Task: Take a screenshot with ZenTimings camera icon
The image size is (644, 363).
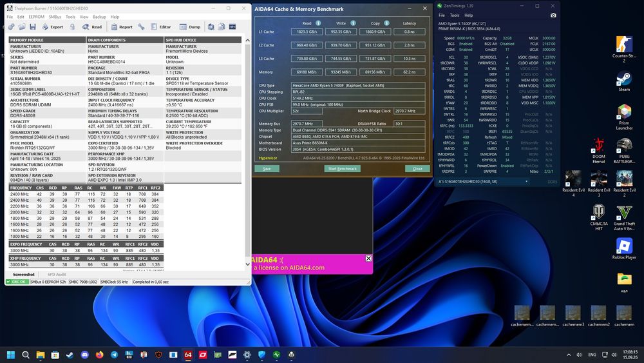Action: [x=553, y=15]
